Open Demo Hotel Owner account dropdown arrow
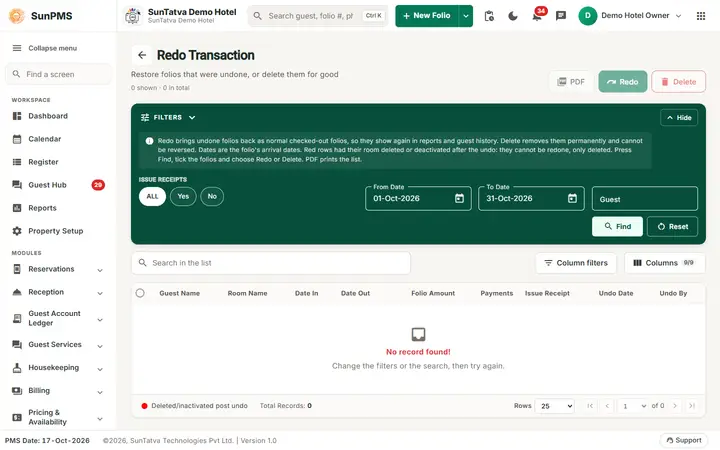Screen dimensions: 720x450 click(678, 16)
